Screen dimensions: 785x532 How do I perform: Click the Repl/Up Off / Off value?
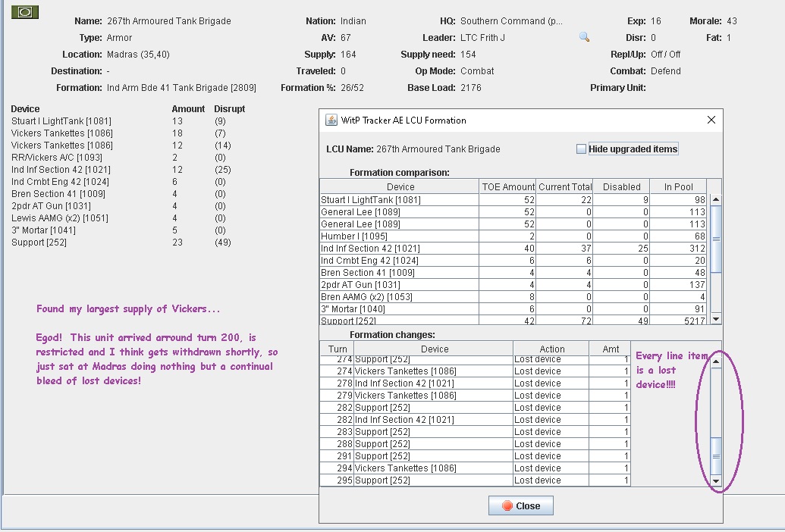coord(665,54)
